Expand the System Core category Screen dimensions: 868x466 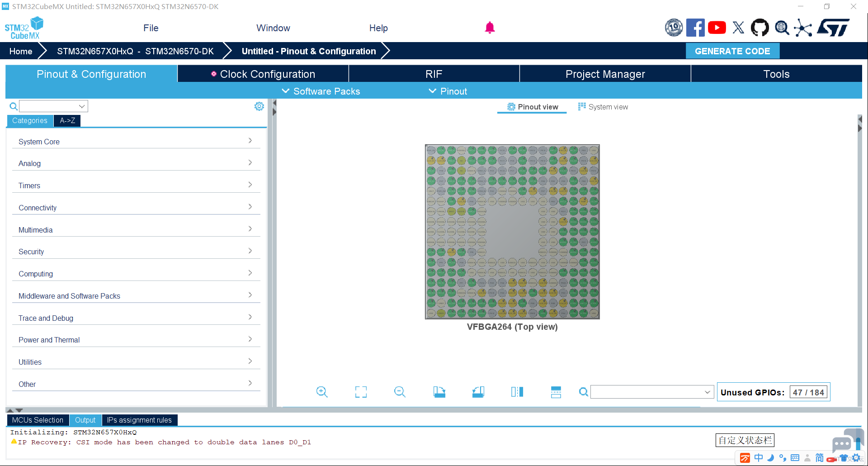(x=136, y=142)
